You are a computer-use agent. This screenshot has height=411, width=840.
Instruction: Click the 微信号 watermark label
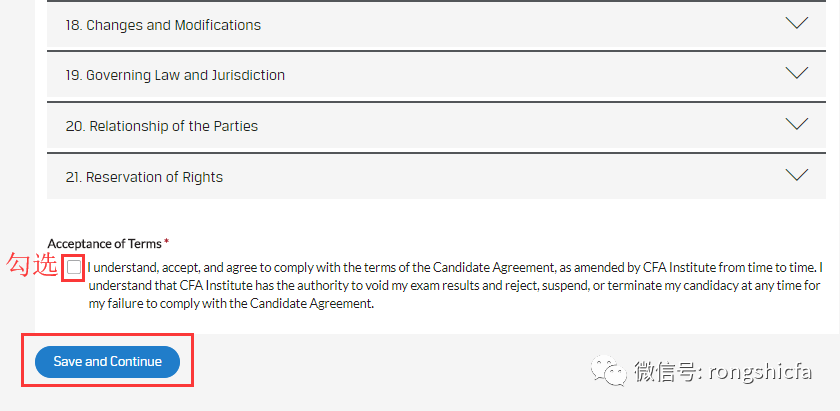pyautogui.click(x=667, y=372)
